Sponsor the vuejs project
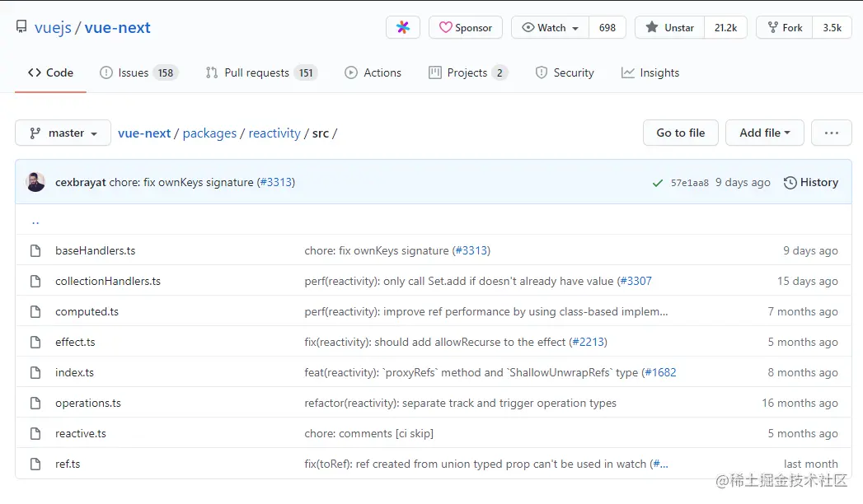863x504 pixels. point(466,27)
